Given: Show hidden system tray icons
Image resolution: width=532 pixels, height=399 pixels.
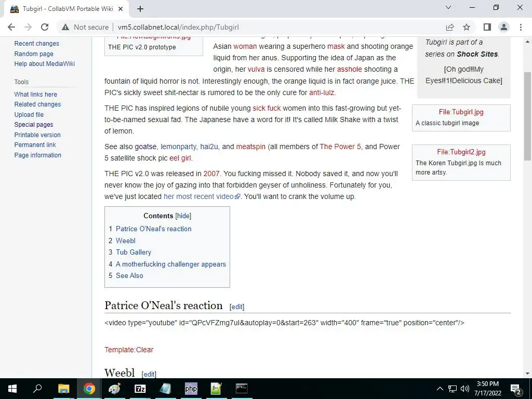Looking at the screenshot, I should click(x=440, y=389).
